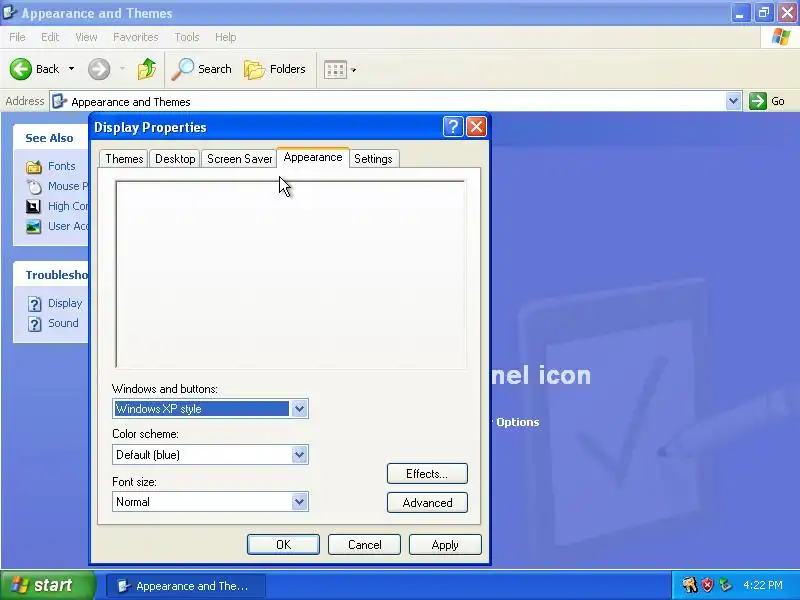This screenshot has width=800, height=600.
Task: Click the Search magnifier toolbar button
Action: point(202,69)
